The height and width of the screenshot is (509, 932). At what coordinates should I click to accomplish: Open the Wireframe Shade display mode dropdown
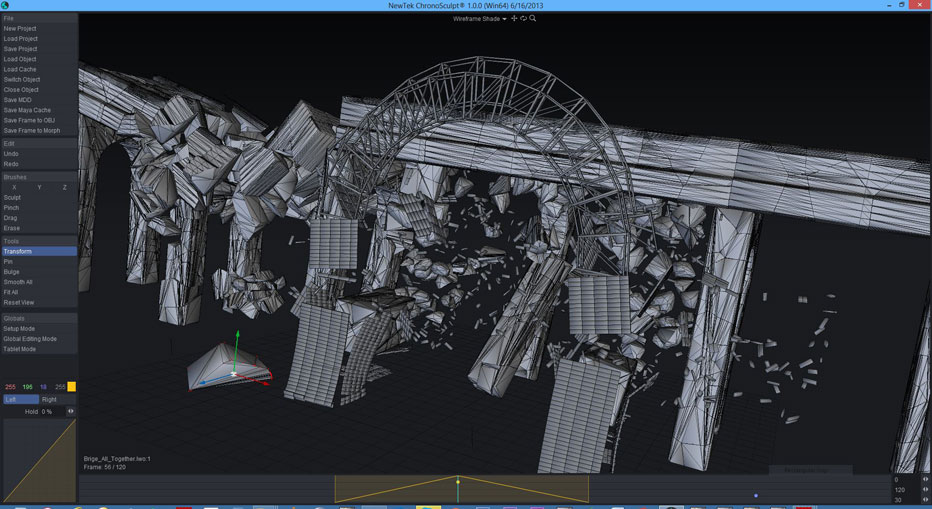point(480,19)
